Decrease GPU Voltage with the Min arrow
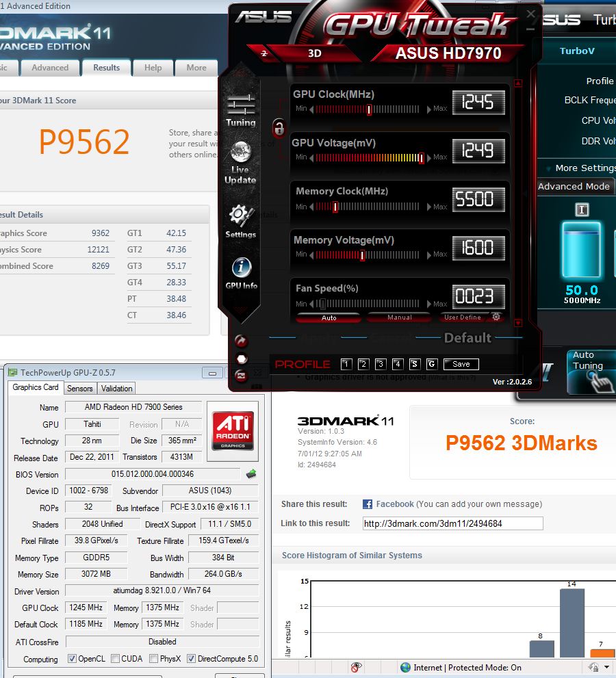The width and height of the screenshot is (616, 678). (x=311, y=158)
